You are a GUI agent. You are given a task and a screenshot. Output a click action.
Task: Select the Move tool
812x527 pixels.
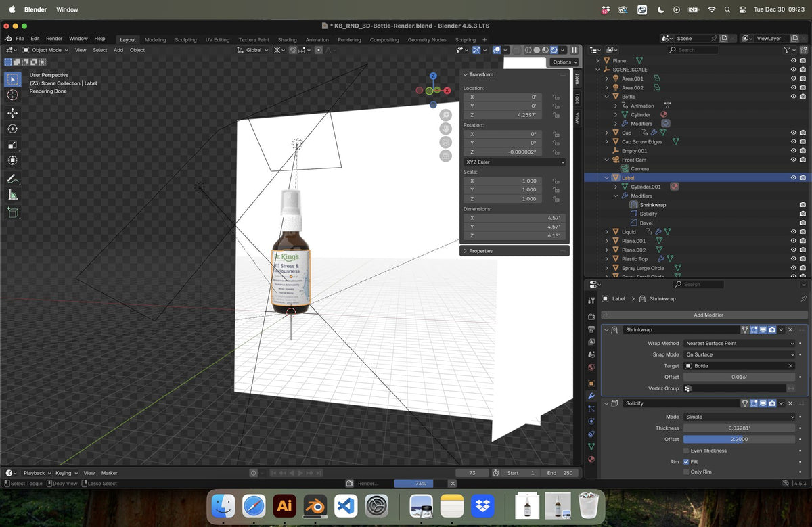tap(12, 113)
